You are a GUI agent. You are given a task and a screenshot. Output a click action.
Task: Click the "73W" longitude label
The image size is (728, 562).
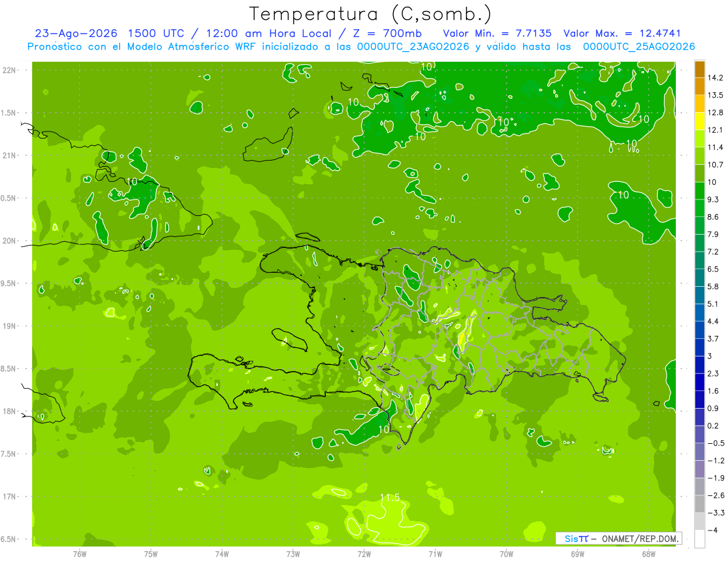point(293,554)
